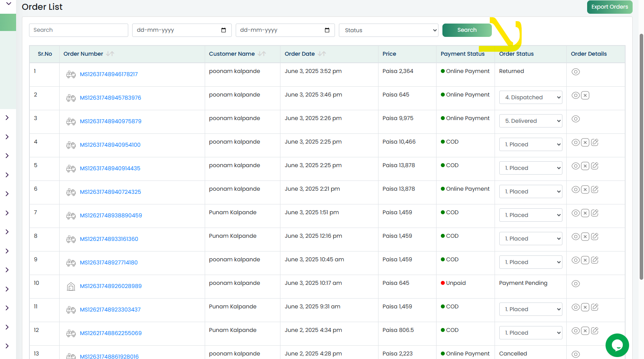Change the '5. Delivered' order status dropdown
Screen dimensions: 644x359
[530, 121]
